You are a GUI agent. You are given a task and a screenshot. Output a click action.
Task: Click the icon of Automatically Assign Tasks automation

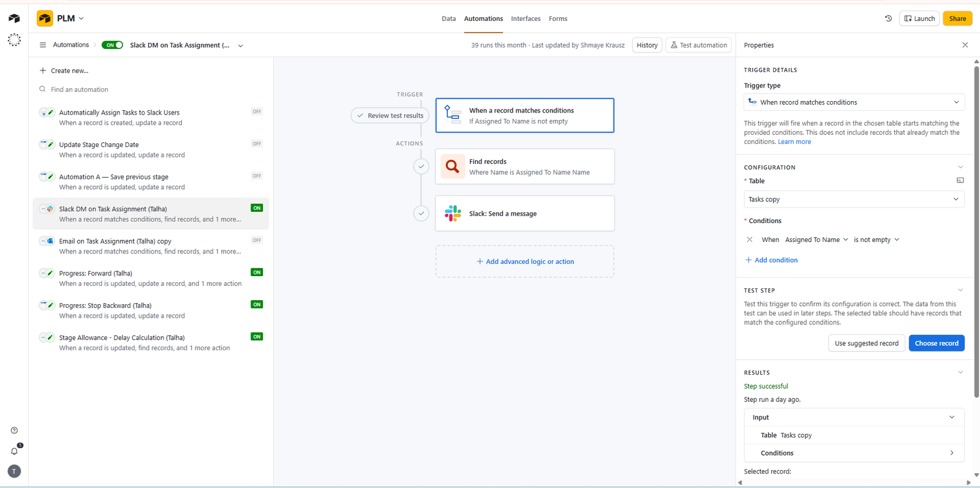pyautogui.click(x=47, y=112)
